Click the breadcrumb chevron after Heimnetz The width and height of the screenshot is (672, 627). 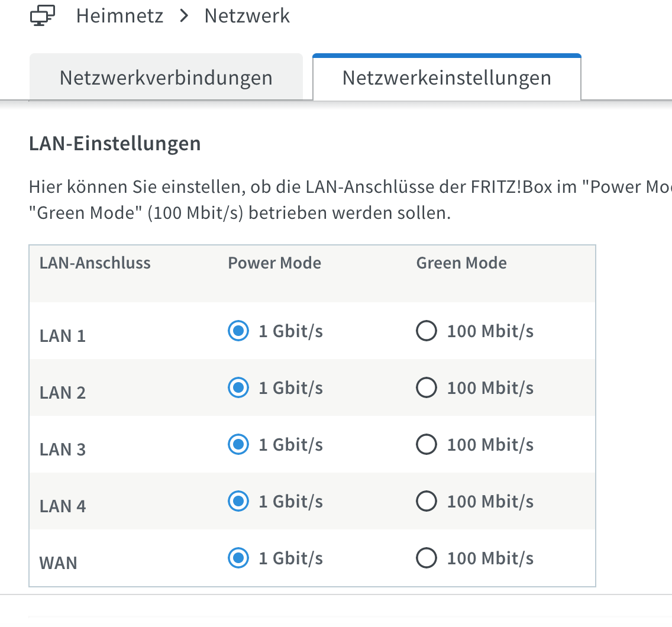point(185,15)
